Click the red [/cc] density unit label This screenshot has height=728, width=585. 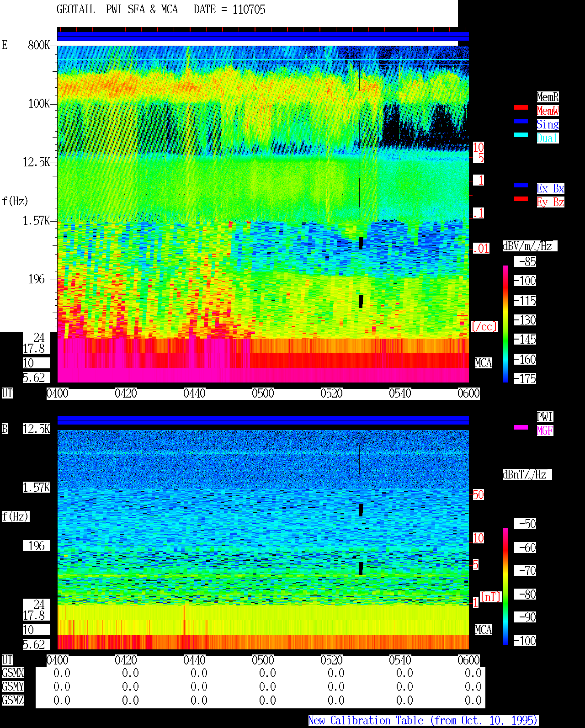[x=484, y=326]
